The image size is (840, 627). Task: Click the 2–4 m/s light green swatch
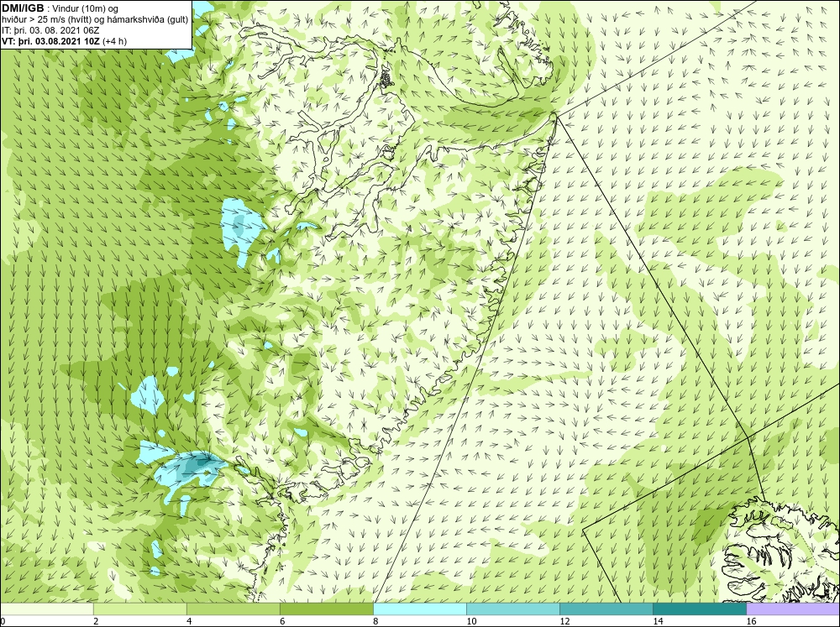140,609
